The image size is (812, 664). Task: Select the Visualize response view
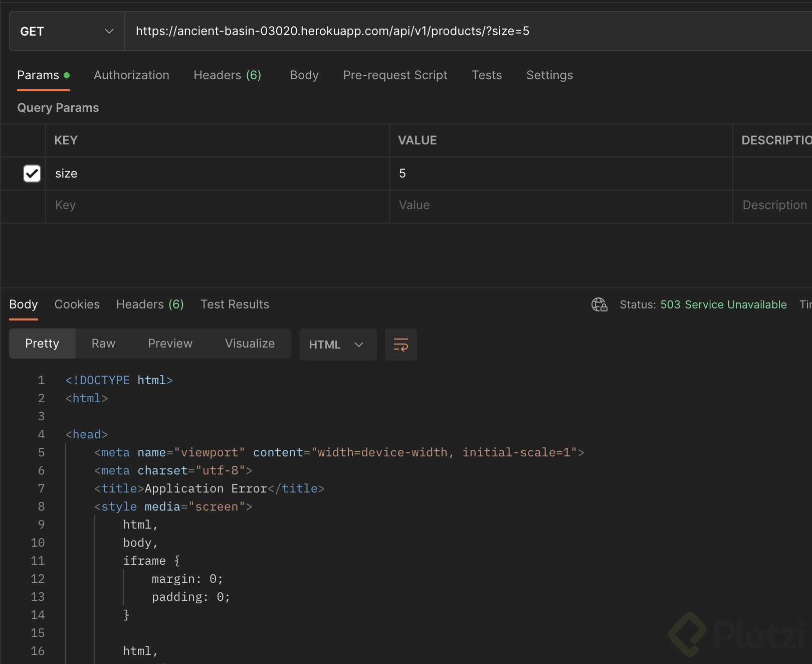(250, 344)
